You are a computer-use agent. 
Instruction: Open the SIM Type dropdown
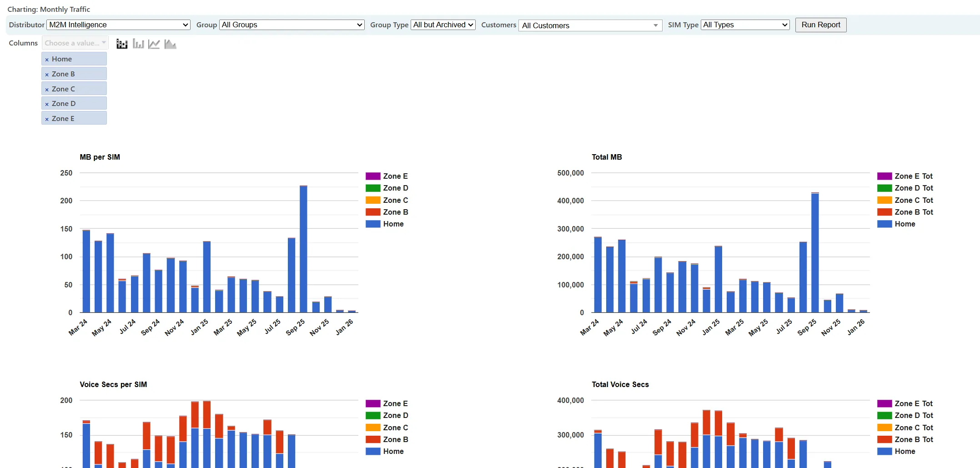tap(745, 25)
